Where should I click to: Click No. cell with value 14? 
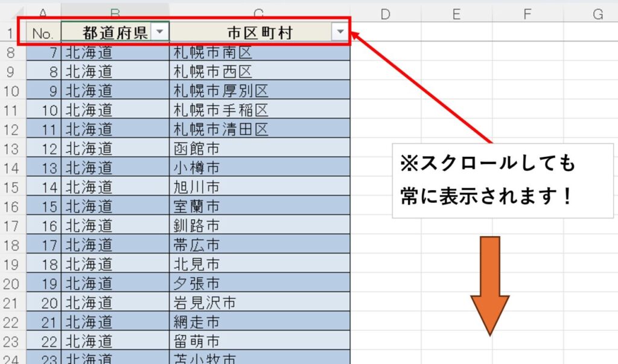[43, 187]
